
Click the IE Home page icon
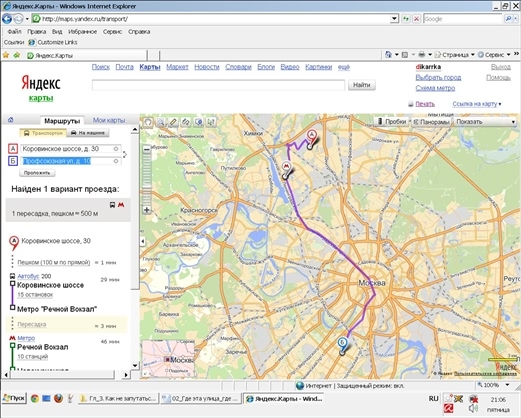389,54
